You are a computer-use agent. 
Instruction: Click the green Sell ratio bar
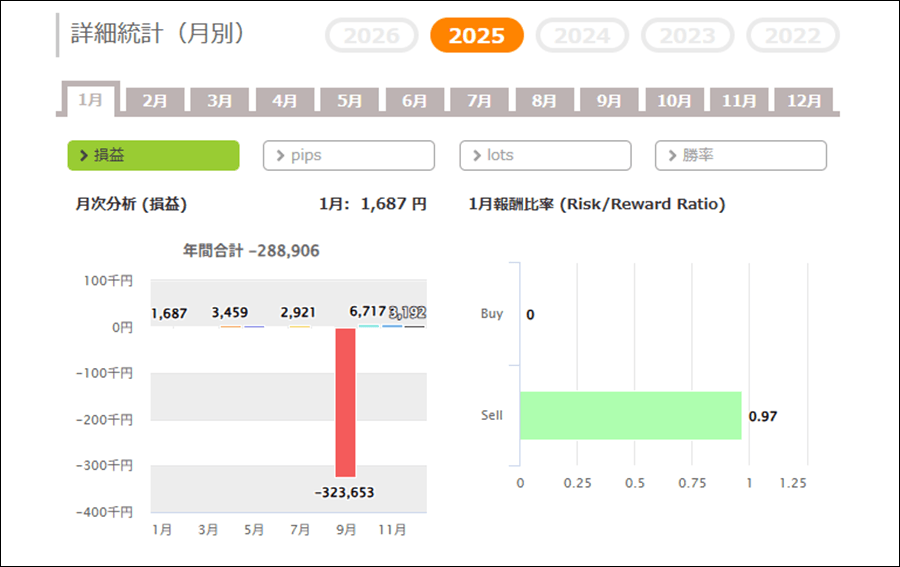point(630,415)
